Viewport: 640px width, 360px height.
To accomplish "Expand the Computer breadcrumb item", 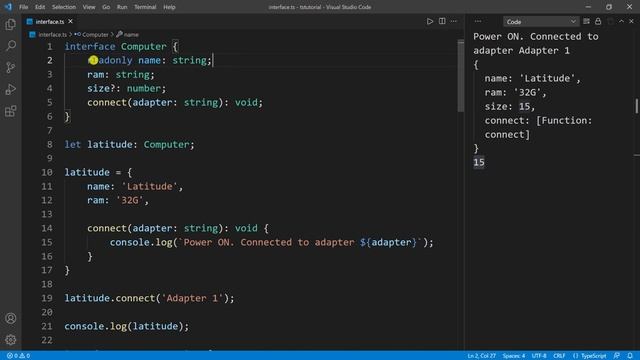I will [x=95, y=35].
